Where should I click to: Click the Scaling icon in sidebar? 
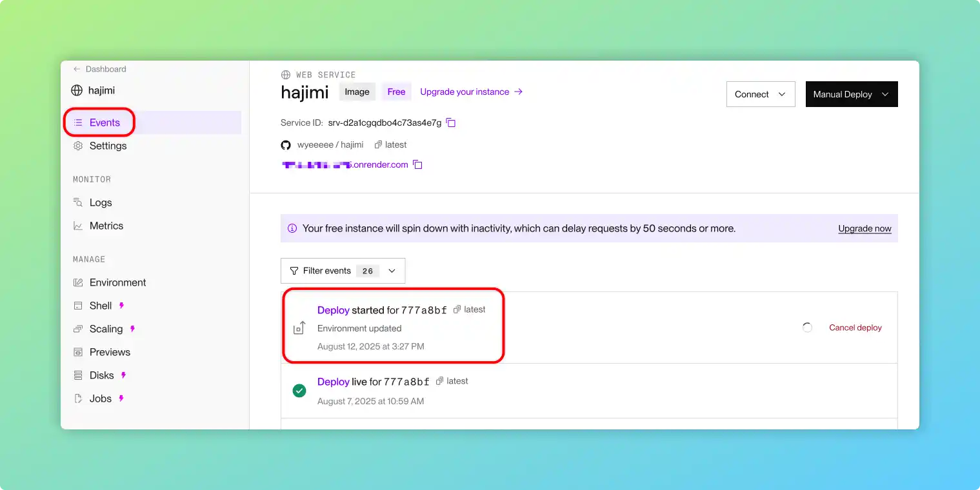78,329
